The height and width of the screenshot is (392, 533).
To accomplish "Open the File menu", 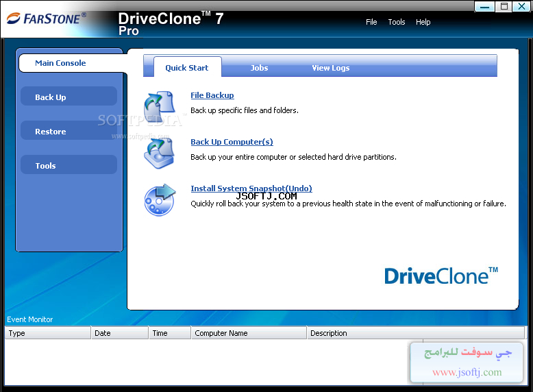I will click(x=371, y=22).
